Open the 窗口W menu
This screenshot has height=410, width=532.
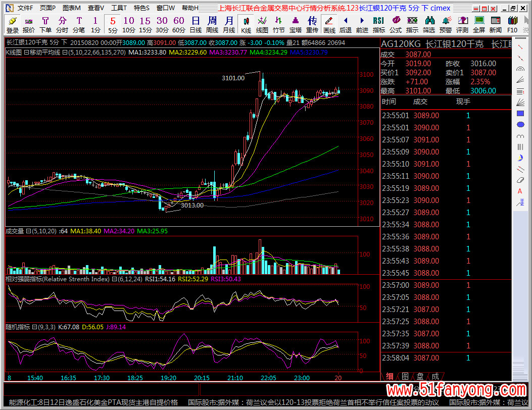166,8
